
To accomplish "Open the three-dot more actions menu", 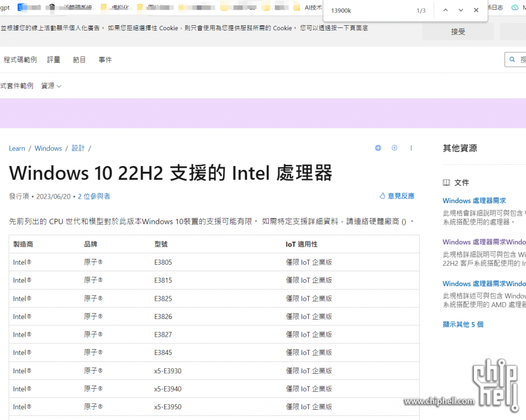I will [x=411, y=148].
